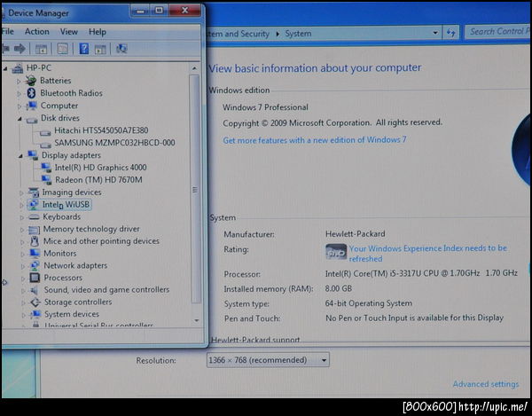
Task: Click the Bluetooth Radios icon
Action: click(x=31, y=93)
